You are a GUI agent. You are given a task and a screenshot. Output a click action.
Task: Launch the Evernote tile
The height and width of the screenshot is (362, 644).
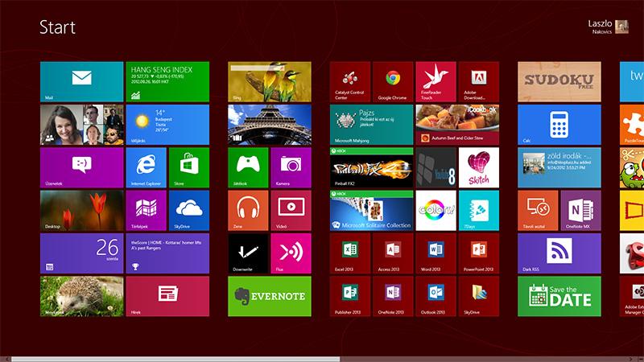[270, 296]
